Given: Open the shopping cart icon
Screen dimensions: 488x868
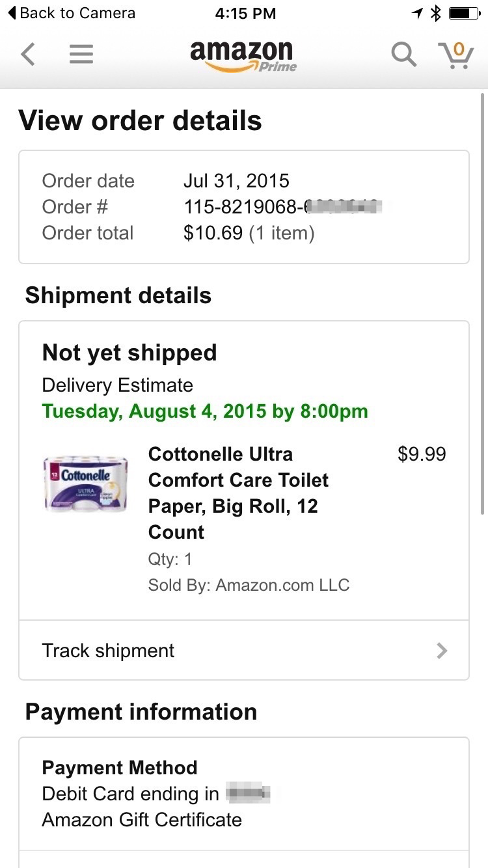Looking at the screenshot, I should click(x=455, y=55).
